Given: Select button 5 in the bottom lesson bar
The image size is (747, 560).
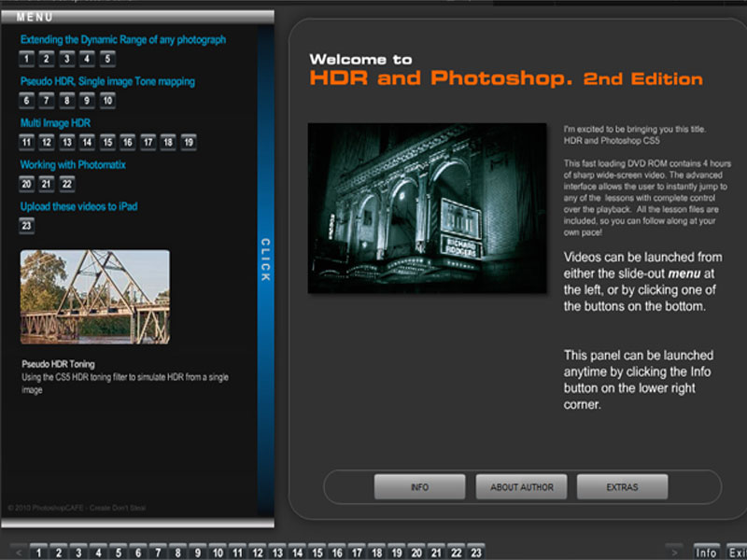Looking at the screenshot, I should point(119,553).
